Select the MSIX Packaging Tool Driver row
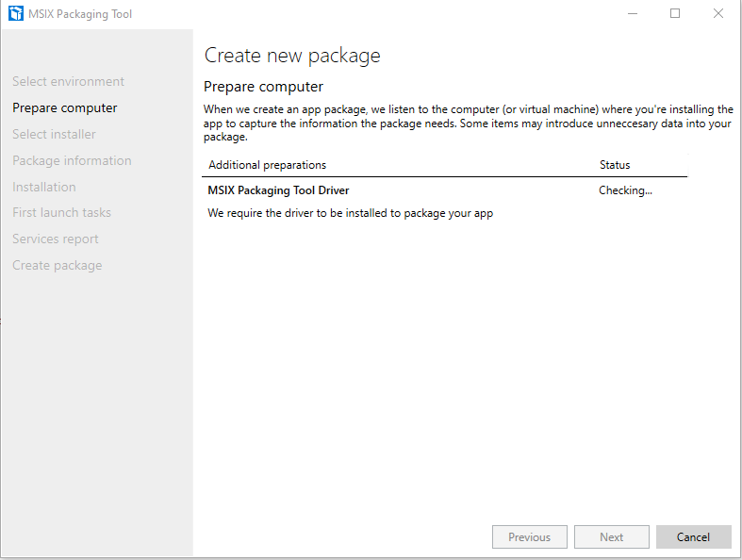 point(279,190)
